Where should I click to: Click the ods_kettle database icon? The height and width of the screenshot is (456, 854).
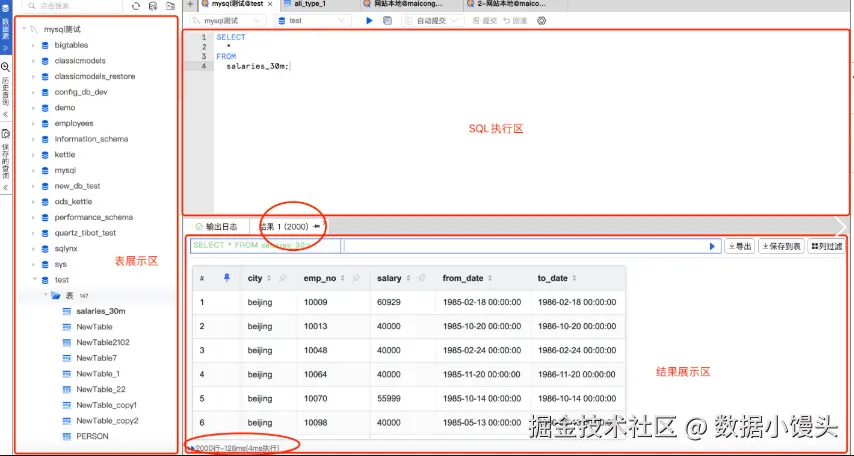pyautogui.click(x=45, y=202)
